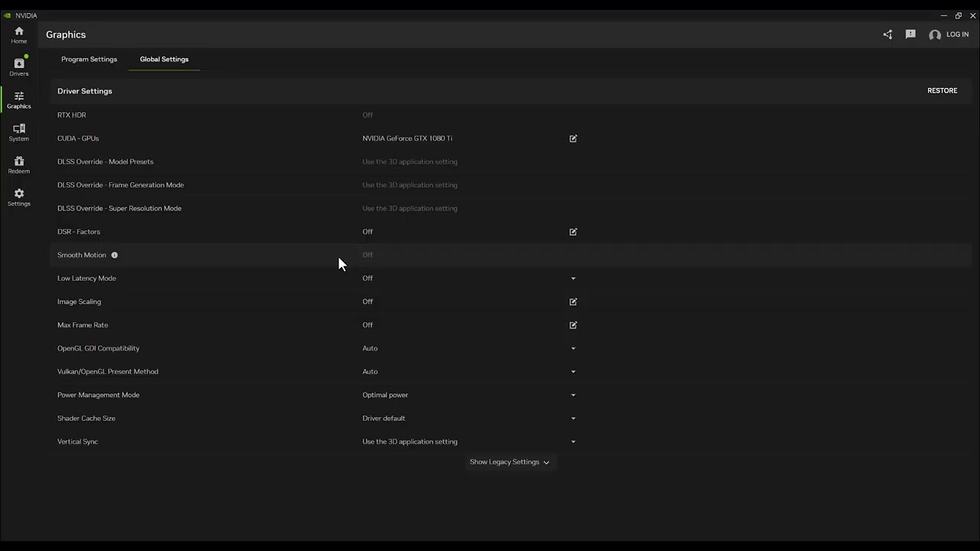Restore down the NVIDIA app window
The width and height of the screenshot is (980, 551).
(958, 15)
